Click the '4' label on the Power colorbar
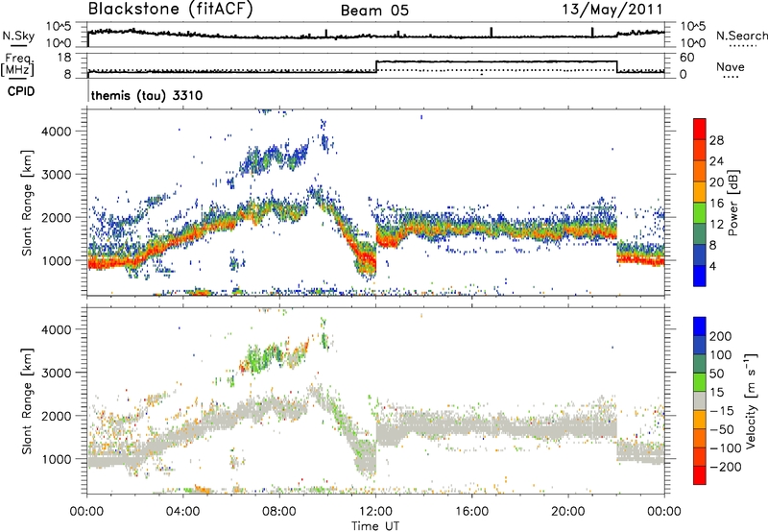The image size is (768, 532). tap(712, 266)
